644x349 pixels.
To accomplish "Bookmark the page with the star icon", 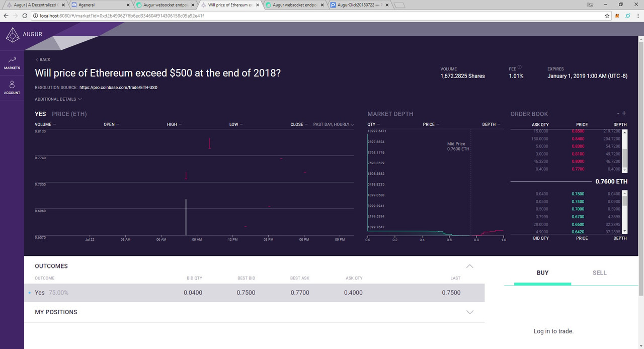I will click(x=607, y=16).
